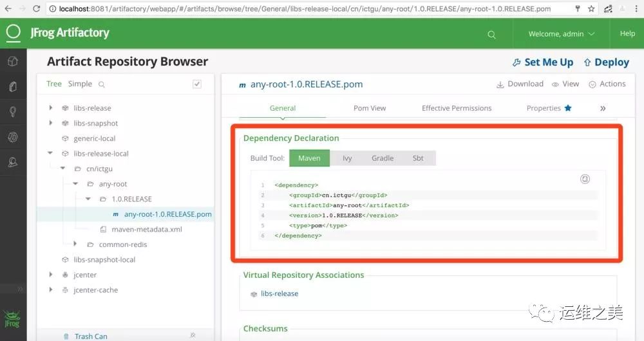Screen dimensions: 644x341
Task: Download the pom artifact
Action: pos(520,84)
